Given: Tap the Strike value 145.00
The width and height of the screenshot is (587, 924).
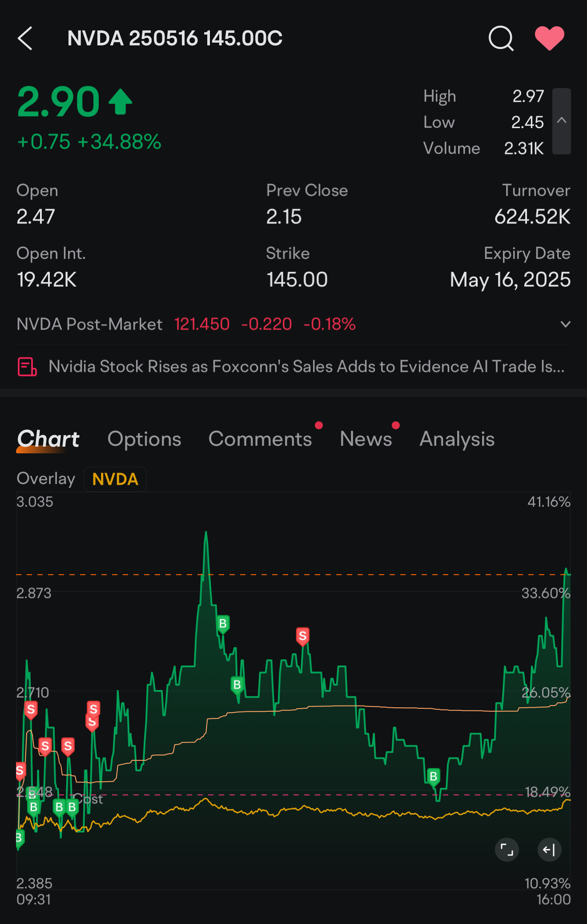Looking at the screenshot, I should [x=297, y=280].
